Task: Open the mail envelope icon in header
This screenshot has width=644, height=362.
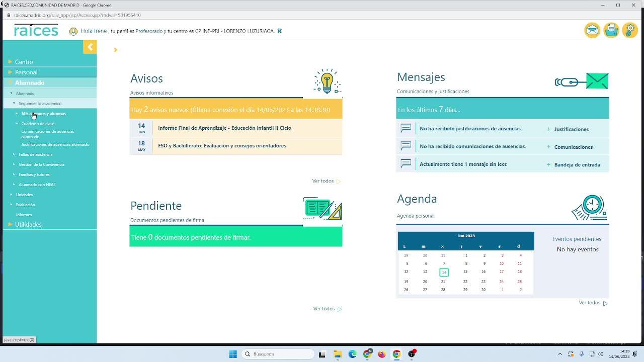Action: coord(592,31)
